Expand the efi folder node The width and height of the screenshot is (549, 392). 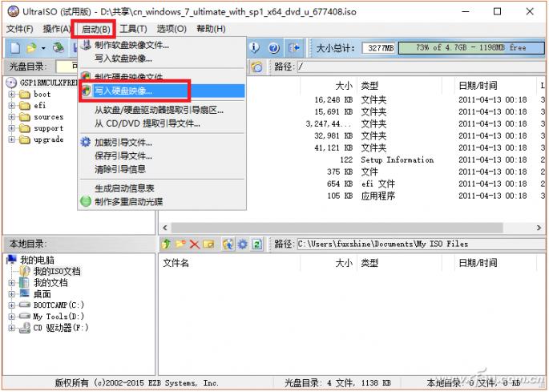(11, 106)
